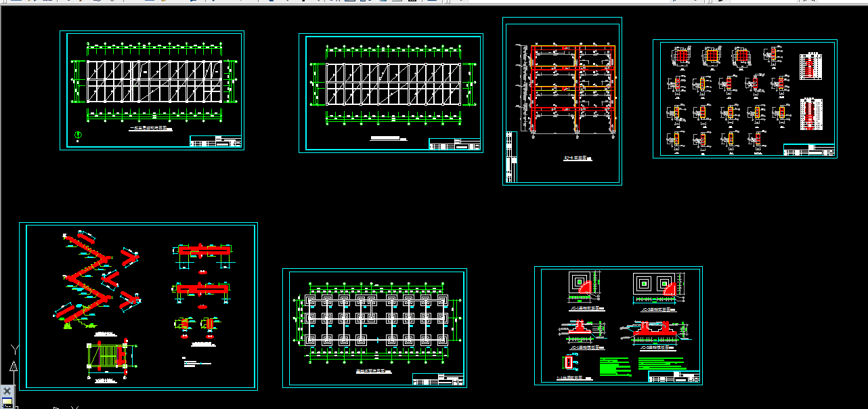
Task: Click the green north arrow symbol on top-left sheet
Action: [78, 135]
